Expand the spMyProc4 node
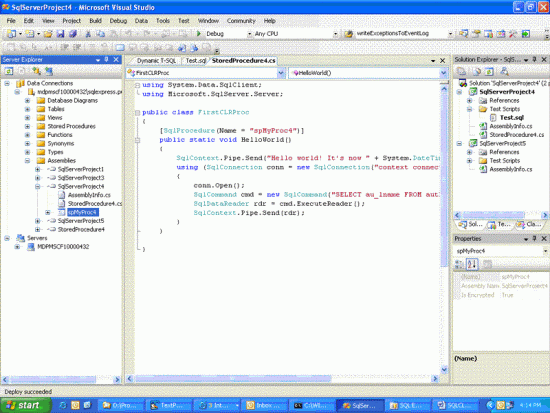The height and width of the screenshot is (413, 550). [48, 212]
